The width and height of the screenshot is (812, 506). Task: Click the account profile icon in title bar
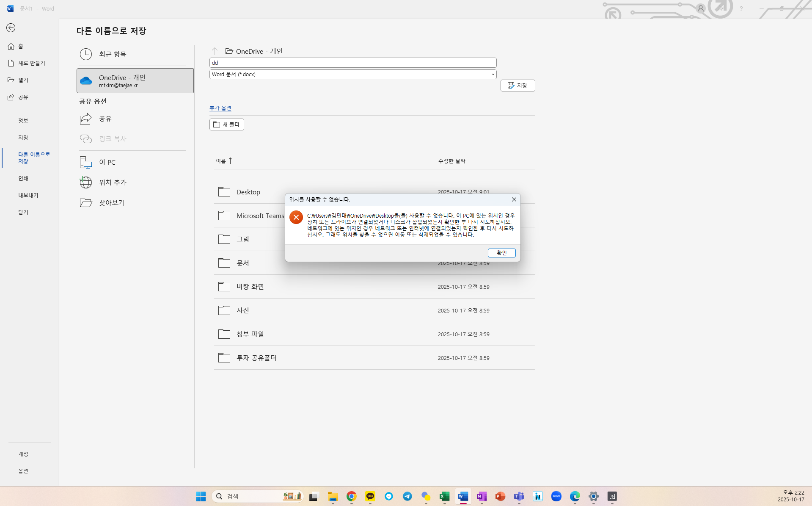[x=701, y=8]
